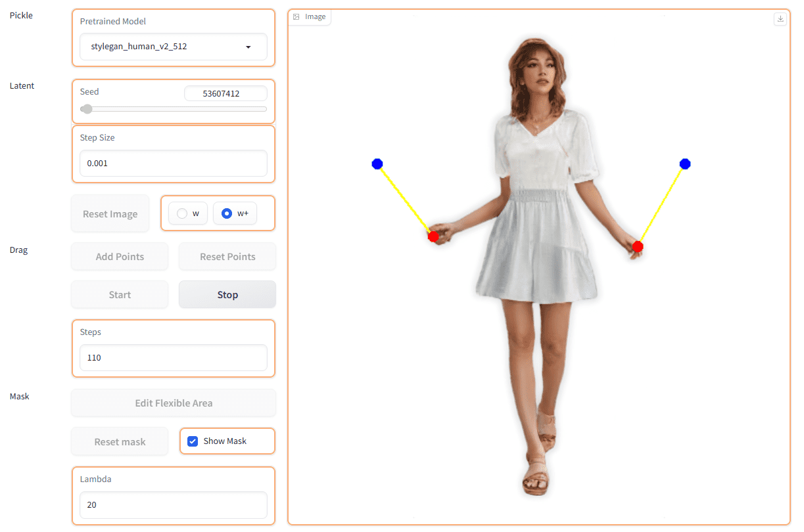Stop the drag process
This screenshot has width=804, height=532.
coord(227,295)
